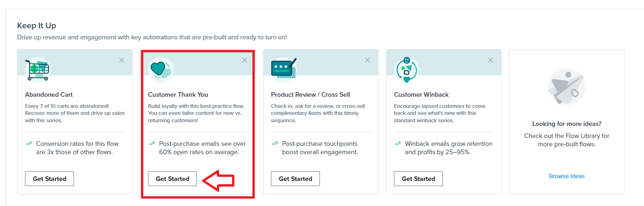Click the Product Review star rating icon

(283, 69)
